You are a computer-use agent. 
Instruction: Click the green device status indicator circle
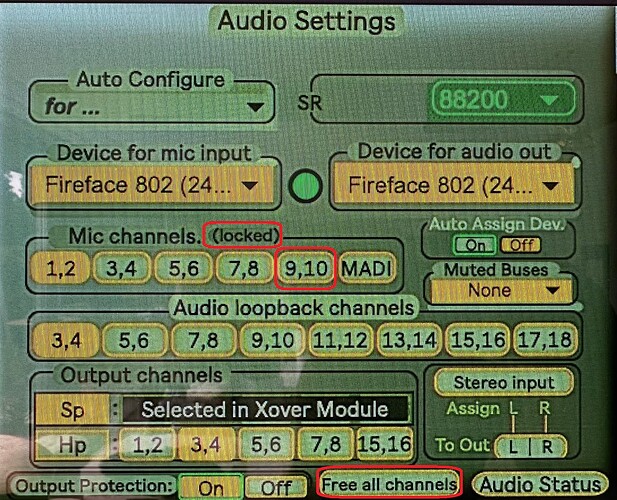305,186
